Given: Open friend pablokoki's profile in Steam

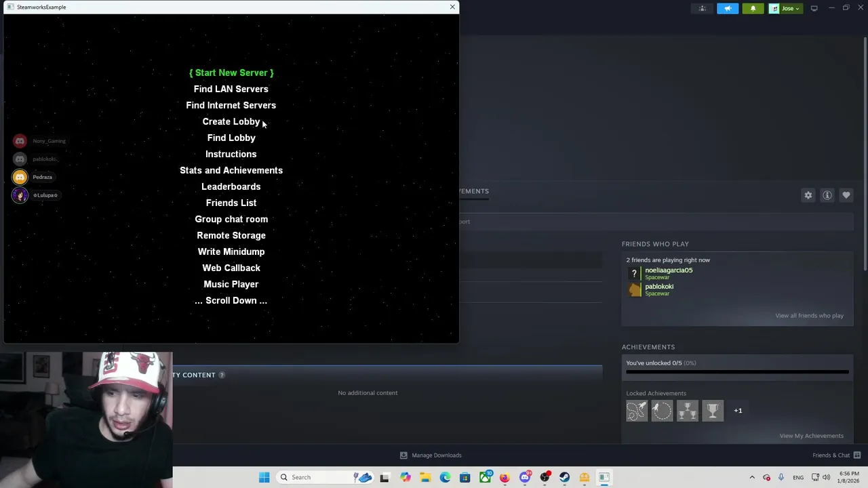Looking at the screenshot, I should [659, 287].
